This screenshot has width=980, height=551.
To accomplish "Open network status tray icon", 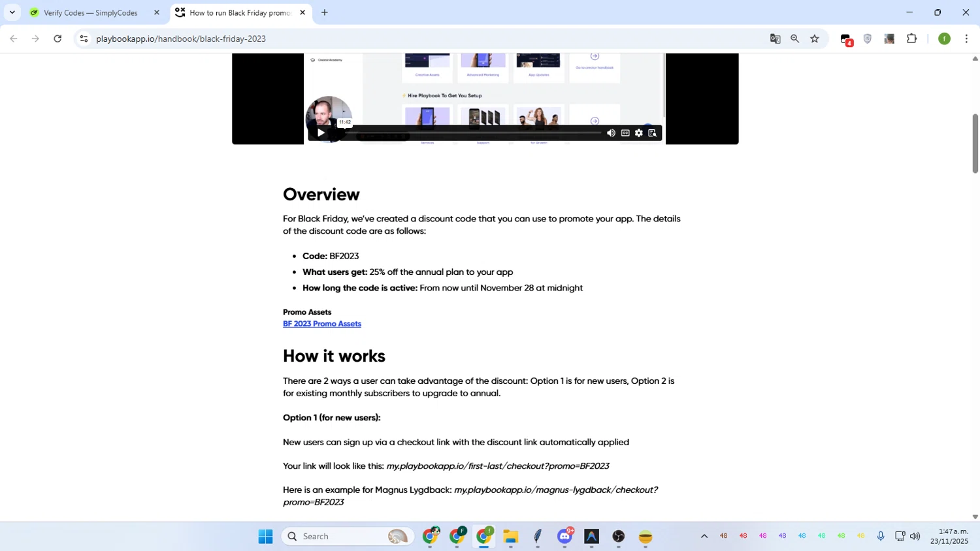I will (x=900, y=536).
